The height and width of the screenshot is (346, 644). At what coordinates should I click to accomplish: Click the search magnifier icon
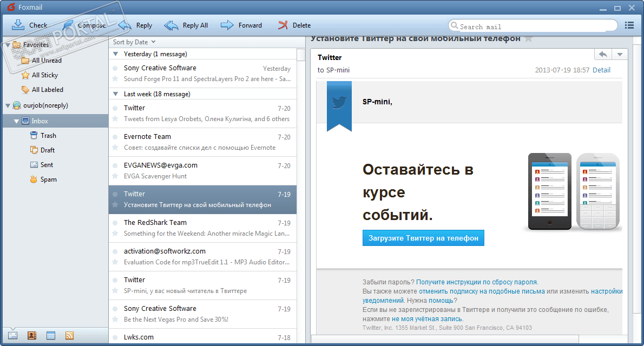pyautogui.click(x=454, y=25)
